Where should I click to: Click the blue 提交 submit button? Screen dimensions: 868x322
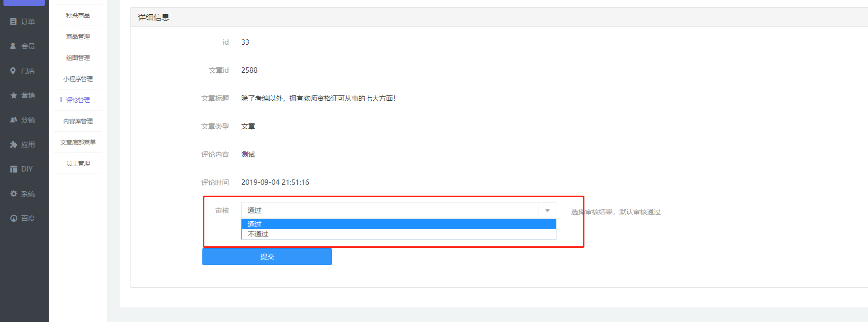(x=267, y=257)
